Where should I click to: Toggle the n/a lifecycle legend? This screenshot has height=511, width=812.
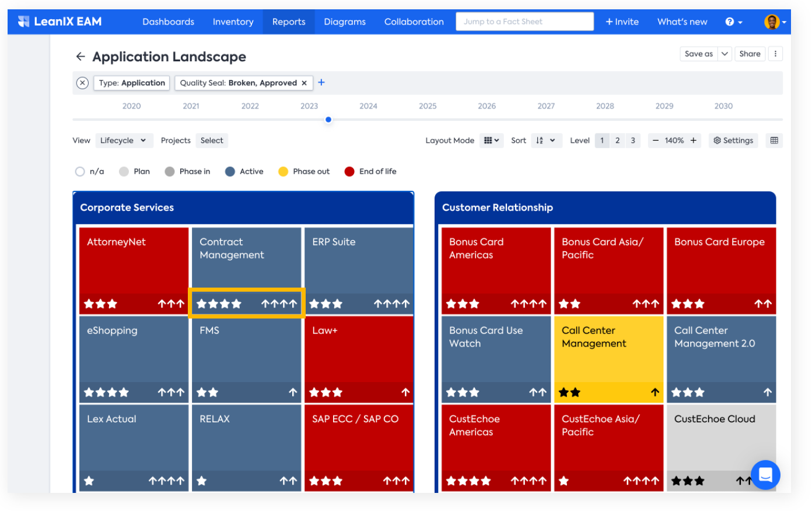tap(90, 171)
